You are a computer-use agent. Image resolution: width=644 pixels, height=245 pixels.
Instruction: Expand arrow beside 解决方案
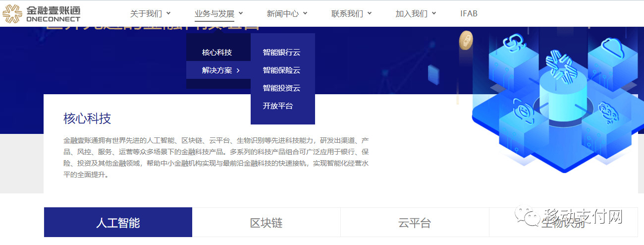coord(238,70)
